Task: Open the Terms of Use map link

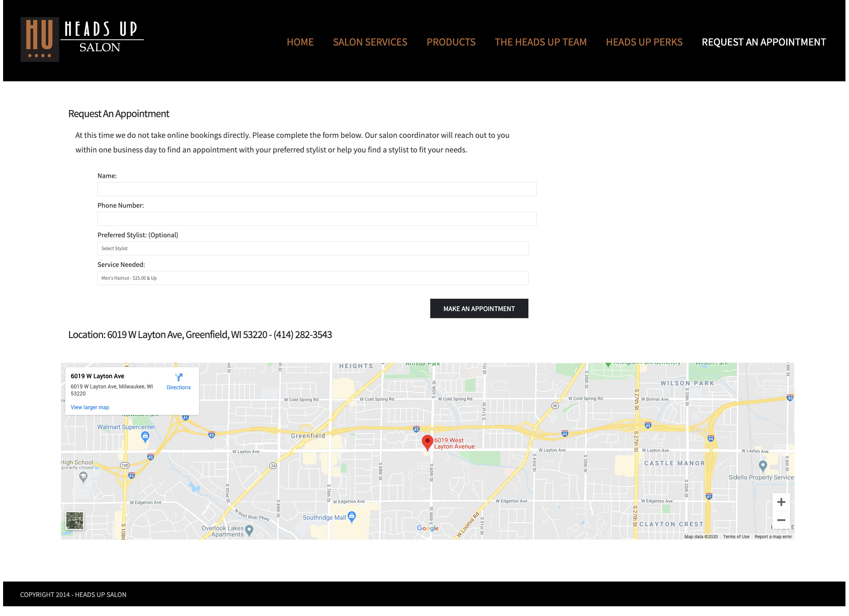Action: 736,537
